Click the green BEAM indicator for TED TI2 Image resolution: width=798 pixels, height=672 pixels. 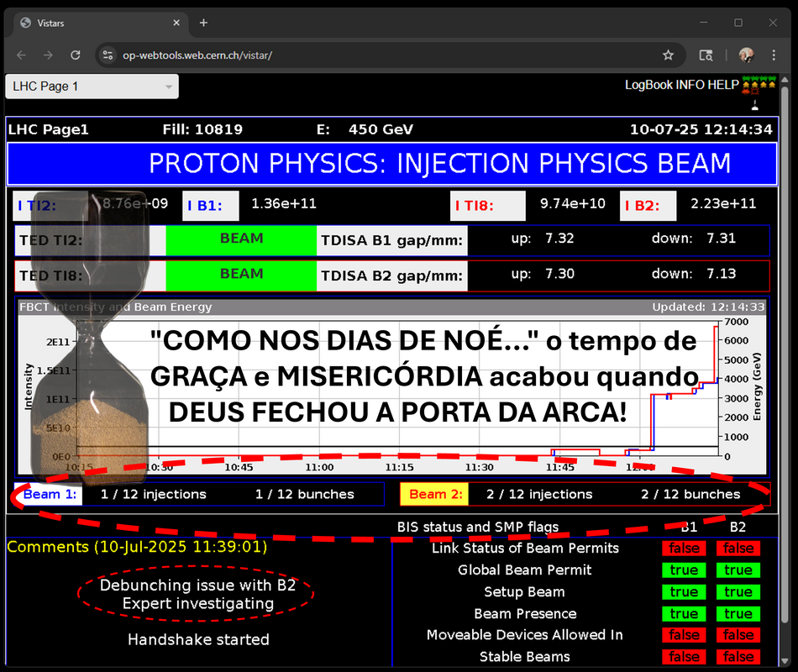click(x=241, y=240)
